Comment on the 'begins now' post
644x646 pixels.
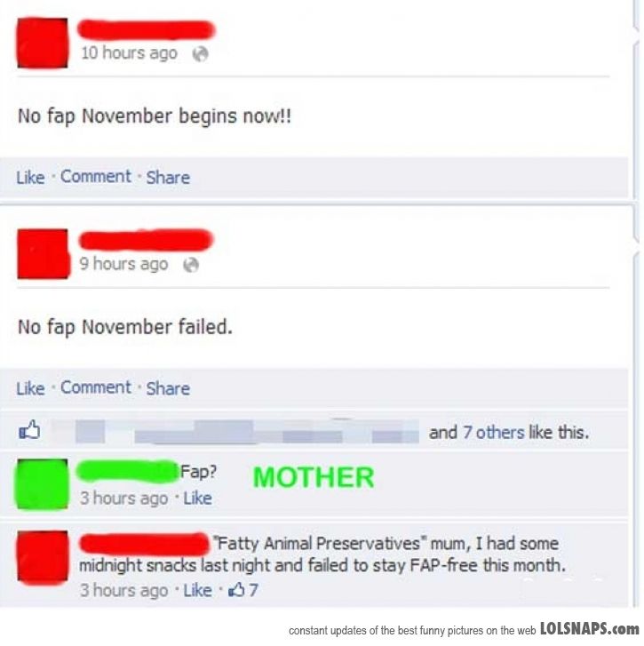pos(96,177)
